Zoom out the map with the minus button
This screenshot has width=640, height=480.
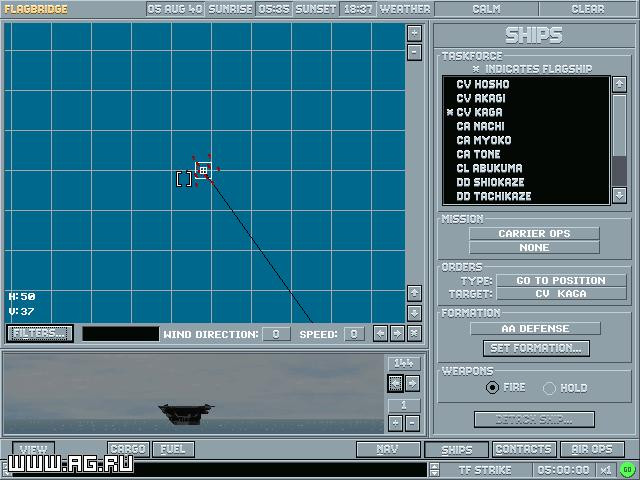(414, 52)
